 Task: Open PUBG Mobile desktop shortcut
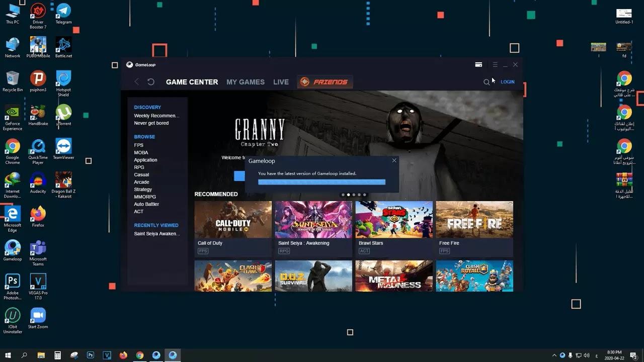[38, 47]
